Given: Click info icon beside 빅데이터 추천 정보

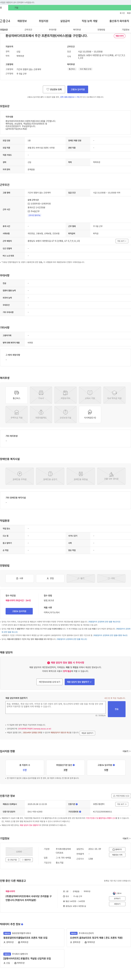Looking at the screenshot, I should (22, 924).
